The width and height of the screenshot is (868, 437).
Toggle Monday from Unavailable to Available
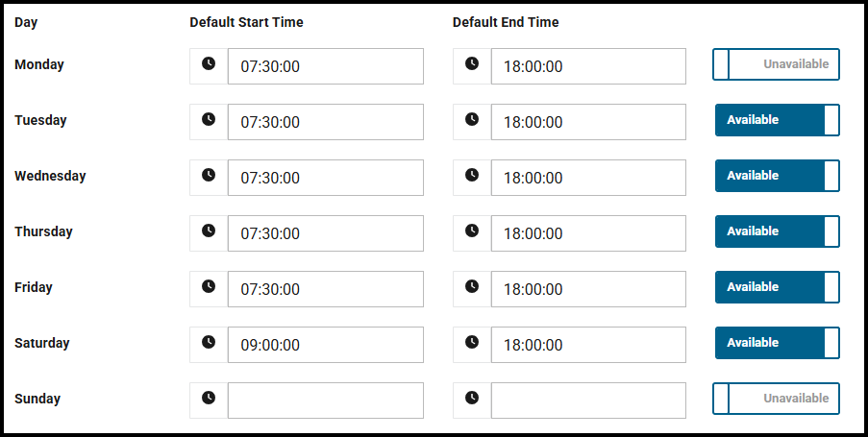click(776, 64)
